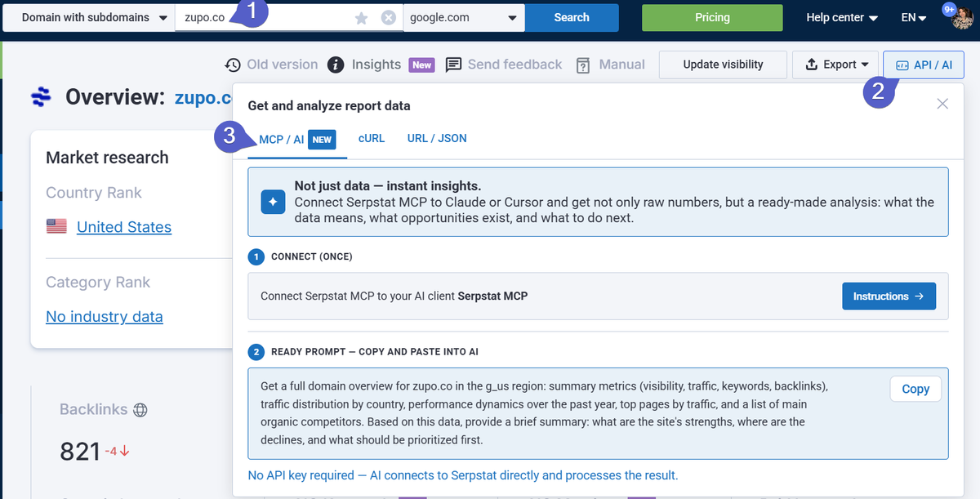The width and height of the screenshot is (980, 499).
Task: Open the user profile avatar
Action: [962, 17]
